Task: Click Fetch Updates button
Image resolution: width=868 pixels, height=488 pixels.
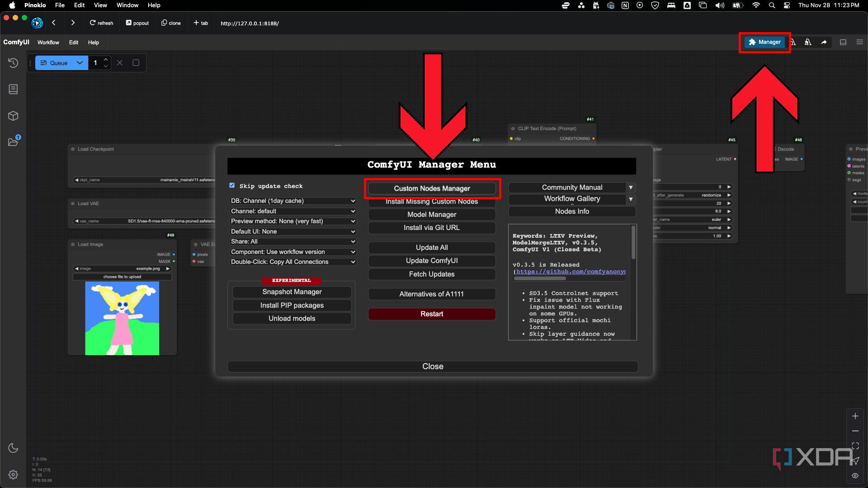Action: (x=432, y=274)
